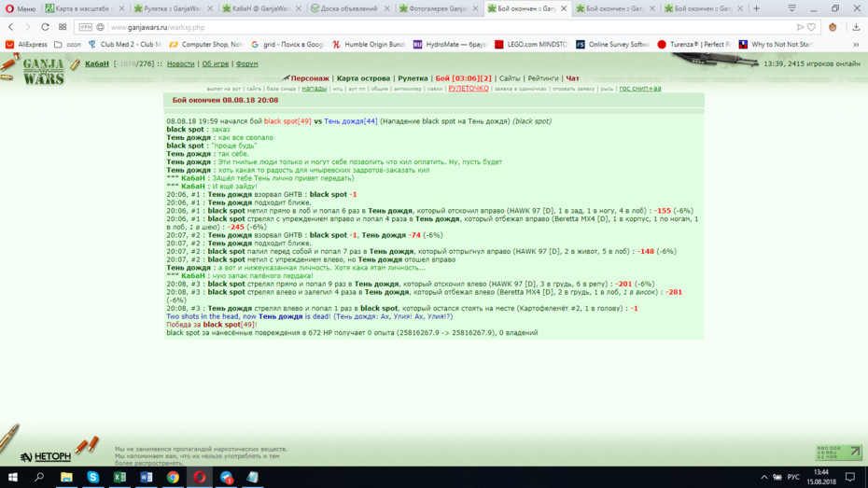Open the extension cube icon in toolbar
The height and width of the screenshot is (488, 868).
[x=832, y=26]
